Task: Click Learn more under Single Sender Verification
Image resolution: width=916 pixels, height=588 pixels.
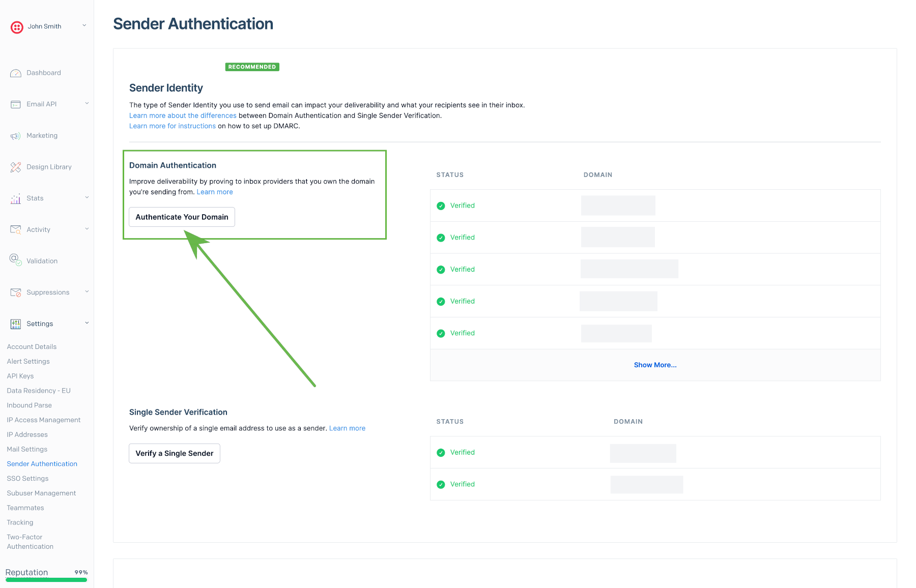Action: (347, 428)
